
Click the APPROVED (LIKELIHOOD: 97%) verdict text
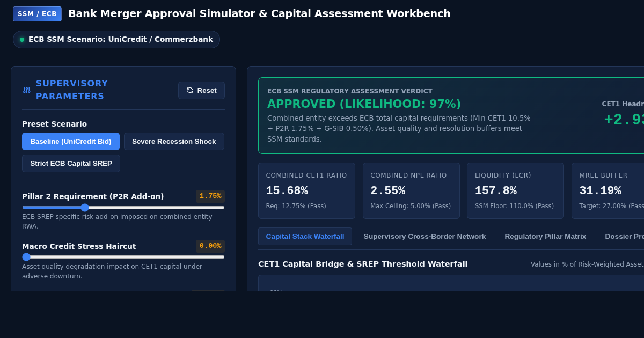pos(364,104)
